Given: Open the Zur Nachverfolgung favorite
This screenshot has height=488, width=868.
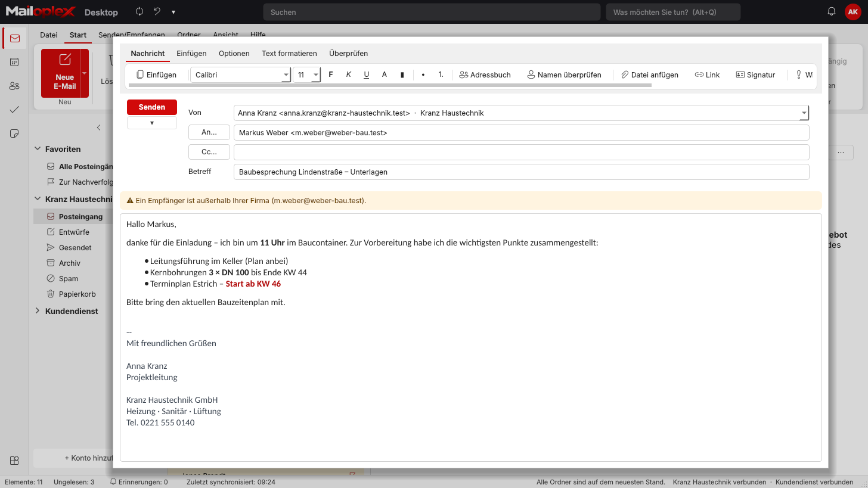Looking at the screenshot, I should [x=73, y=182].
